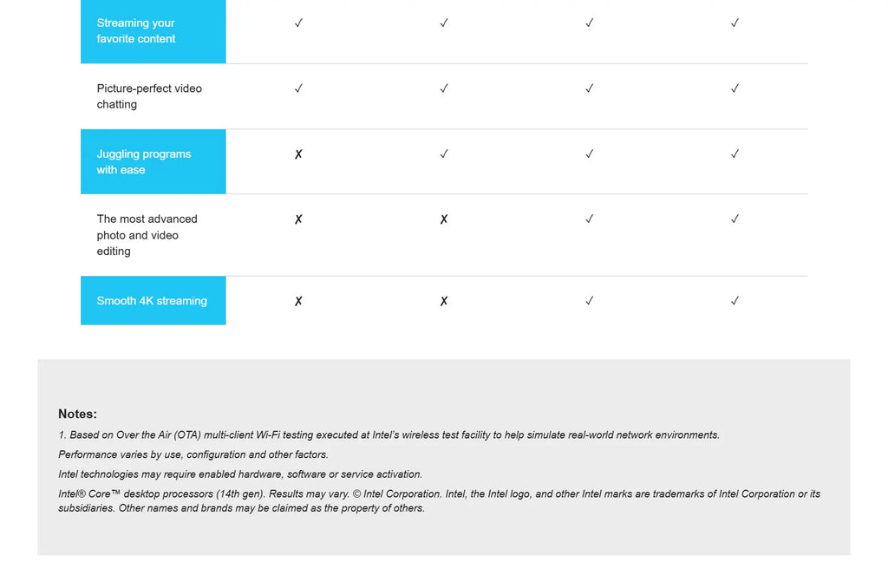The height and width of the screenshot is (588, 888).
Task: Click last-column checkmark in video chatting row
Action: coord(735,88)
